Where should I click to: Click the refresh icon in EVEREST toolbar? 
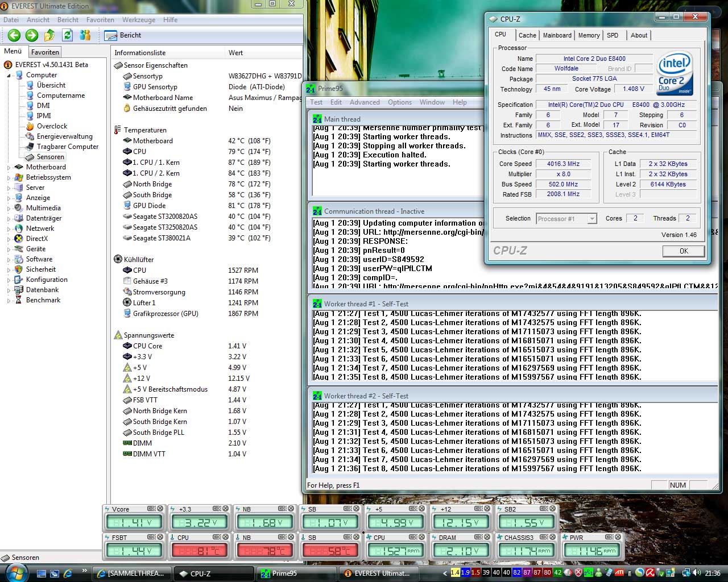coord(67,35)
